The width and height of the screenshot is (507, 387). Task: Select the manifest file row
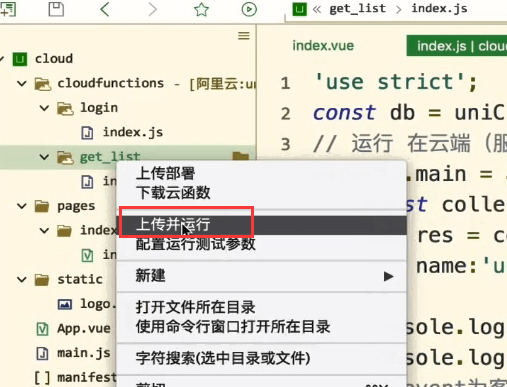click(58, 378)
